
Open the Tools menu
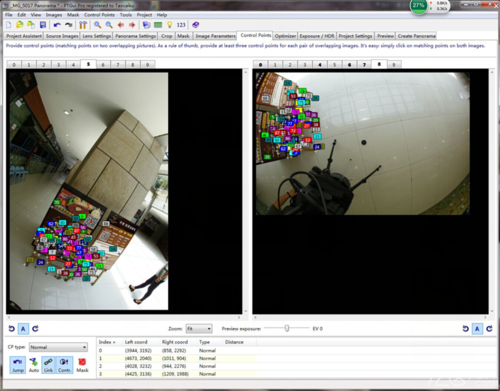point(126,15)
